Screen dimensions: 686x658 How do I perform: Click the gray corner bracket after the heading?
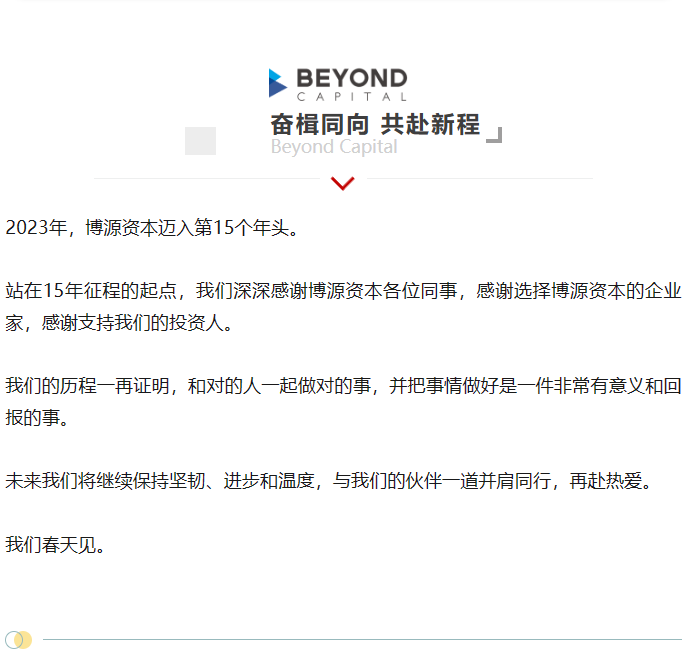coord(493,136)
